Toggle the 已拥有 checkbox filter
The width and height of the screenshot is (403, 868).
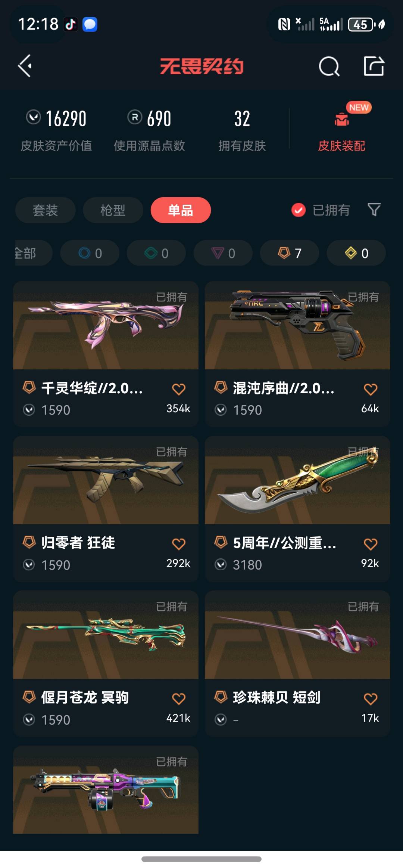pyautogui.click(x=298, y=210)
